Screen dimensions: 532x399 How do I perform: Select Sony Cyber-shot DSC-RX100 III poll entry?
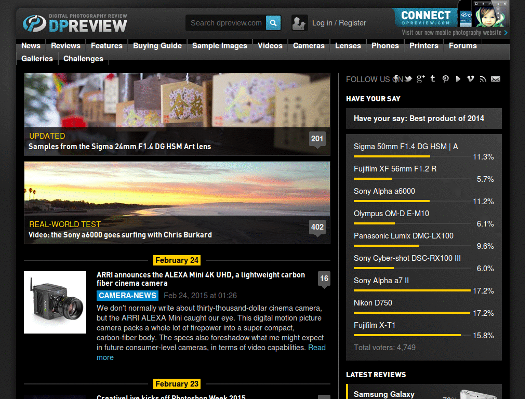pos(407,258)
